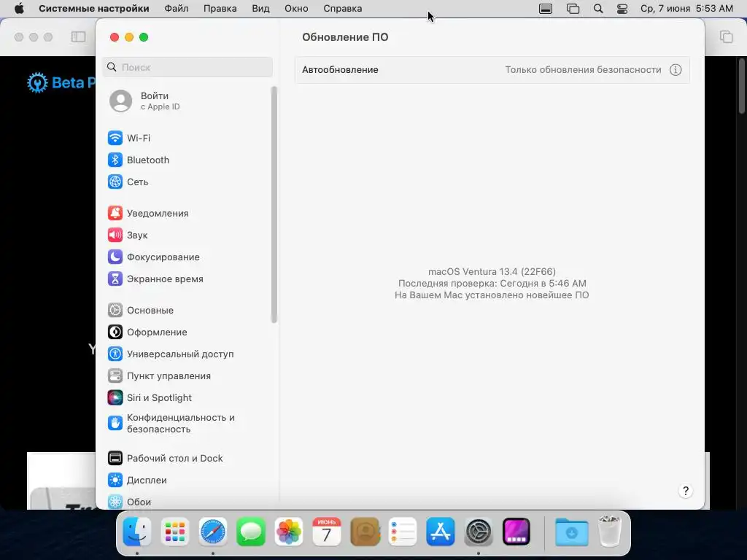Click the Автообновление row
The width and height of the screenshot is (747, 560).
492,70
